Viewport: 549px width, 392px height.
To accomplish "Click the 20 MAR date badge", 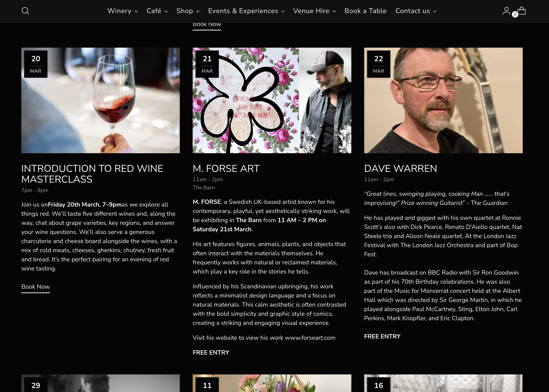I will point(36,64).
